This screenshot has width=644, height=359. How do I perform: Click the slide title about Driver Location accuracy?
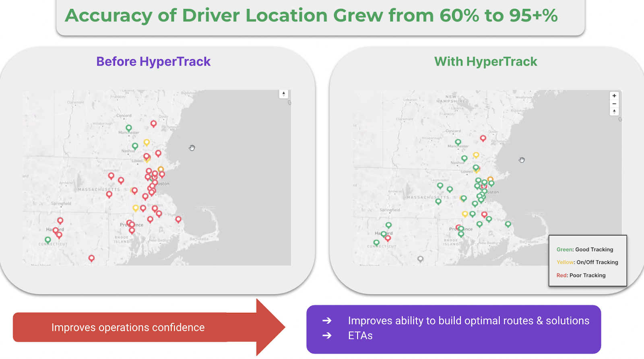(x=311, y=16)
